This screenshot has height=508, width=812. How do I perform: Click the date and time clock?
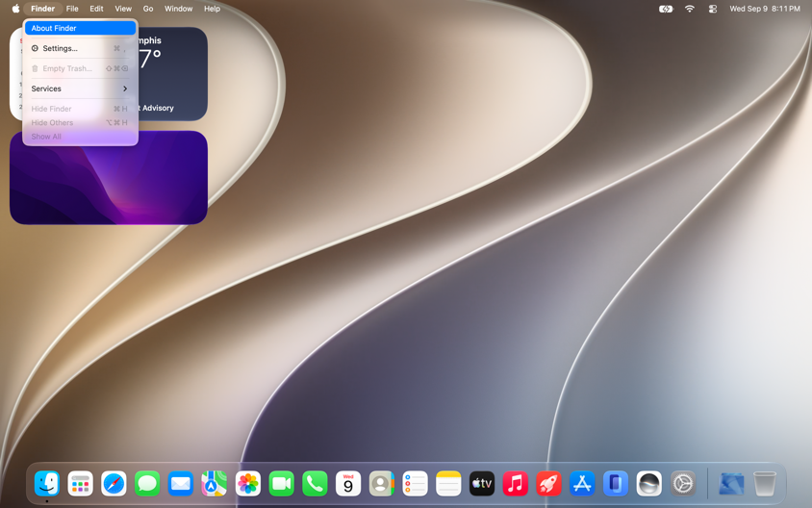(x=765, y=9)
